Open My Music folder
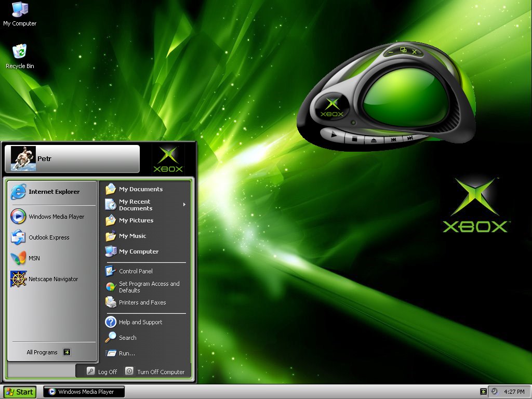Image resolution: width=532 pixels, height=399 pixels. coord(145,236)
